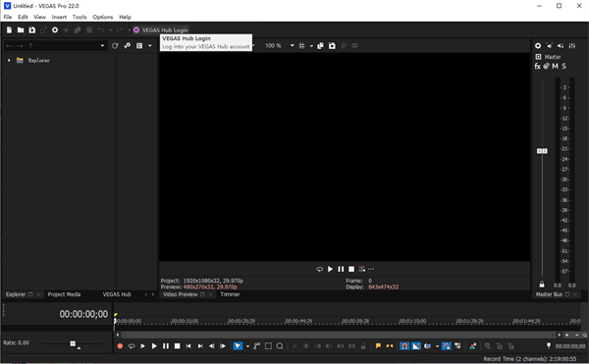The image size is (589, 364).
Task: Select the Zoom Edit tool
Action: pos(280,346)
